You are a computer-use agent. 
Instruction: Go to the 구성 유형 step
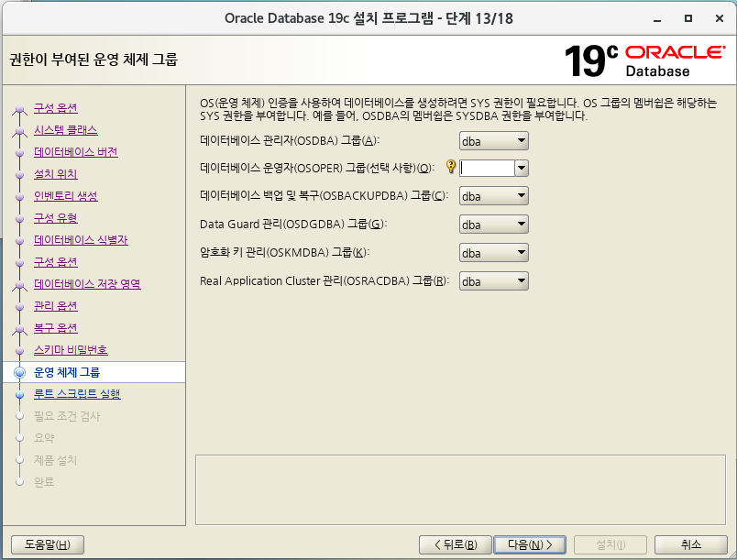pos(56,218)
